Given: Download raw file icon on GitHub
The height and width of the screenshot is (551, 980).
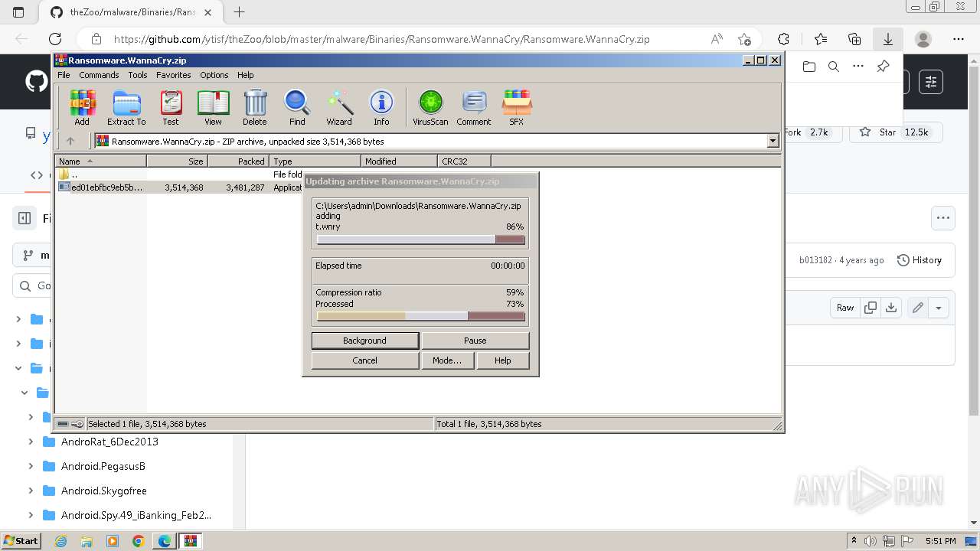Looking at the screenshot, I should pos(891,308).
